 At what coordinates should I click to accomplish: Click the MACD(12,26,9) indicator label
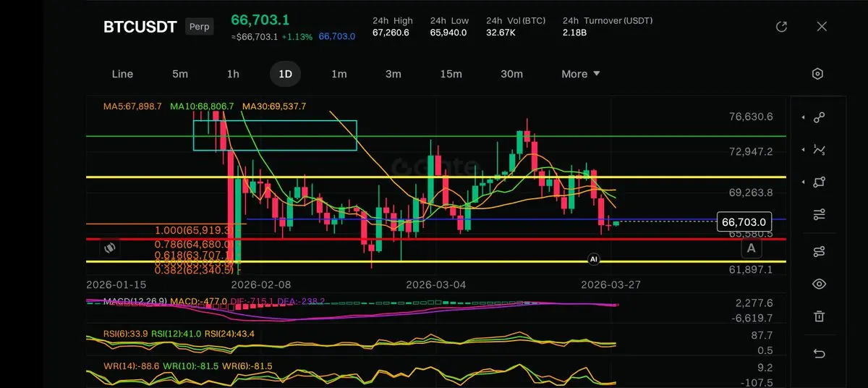tap(135, 301)
